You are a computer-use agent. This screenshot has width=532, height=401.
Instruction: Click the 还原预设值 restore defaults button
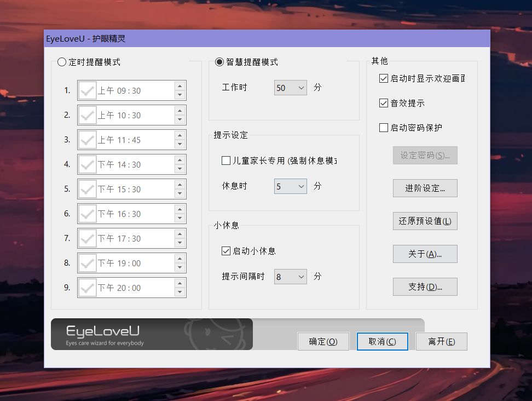point(425,221)
